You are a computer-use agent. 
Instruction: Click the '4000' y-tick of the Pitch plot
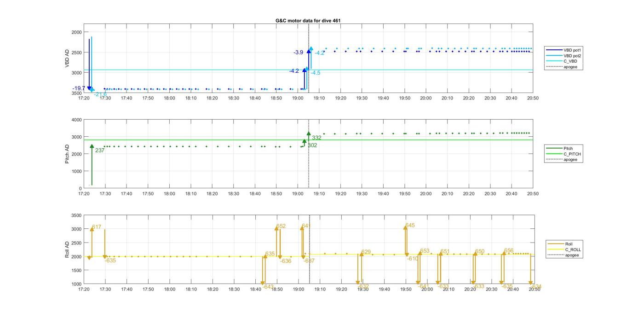(x=76, y=120)
